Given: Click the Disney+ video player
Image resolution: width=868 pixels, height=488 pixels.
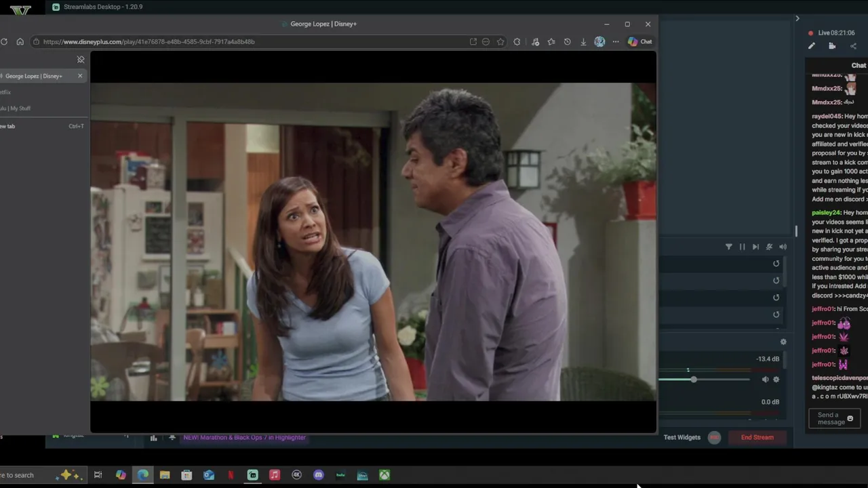Looking at the screenshot, I should (373, 242).
